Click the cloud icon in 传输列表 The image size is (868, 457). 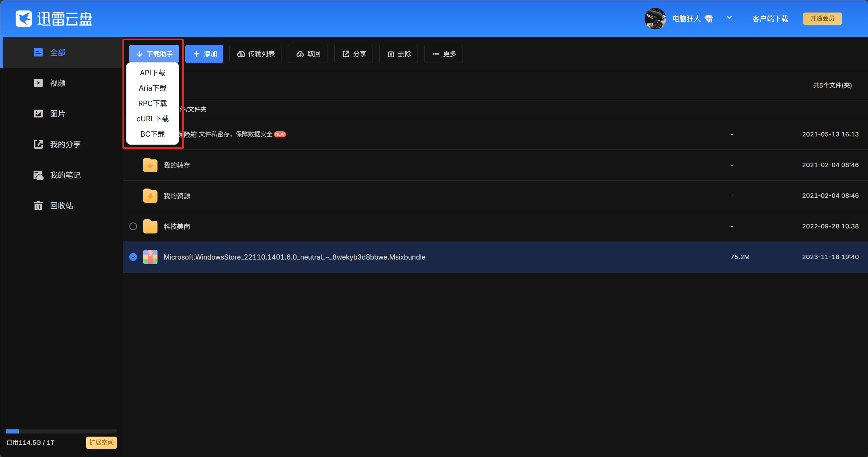(241, 54)
